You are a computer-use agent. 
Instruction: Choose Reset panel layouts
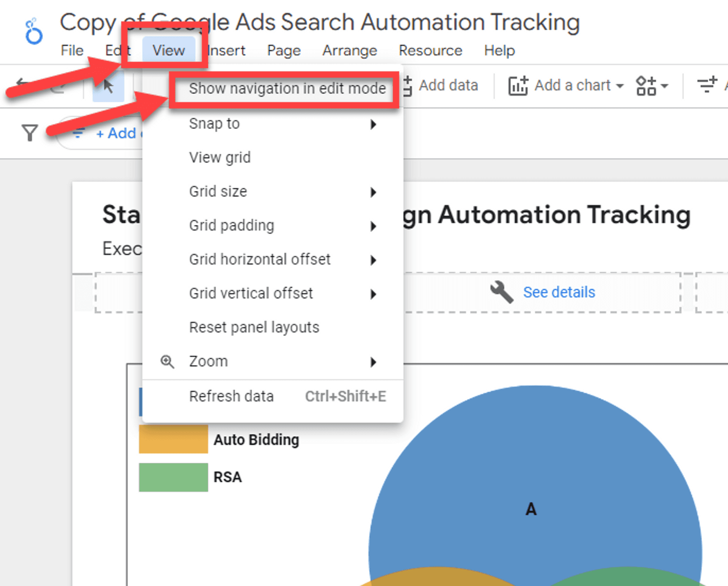(x=273, y=327)
